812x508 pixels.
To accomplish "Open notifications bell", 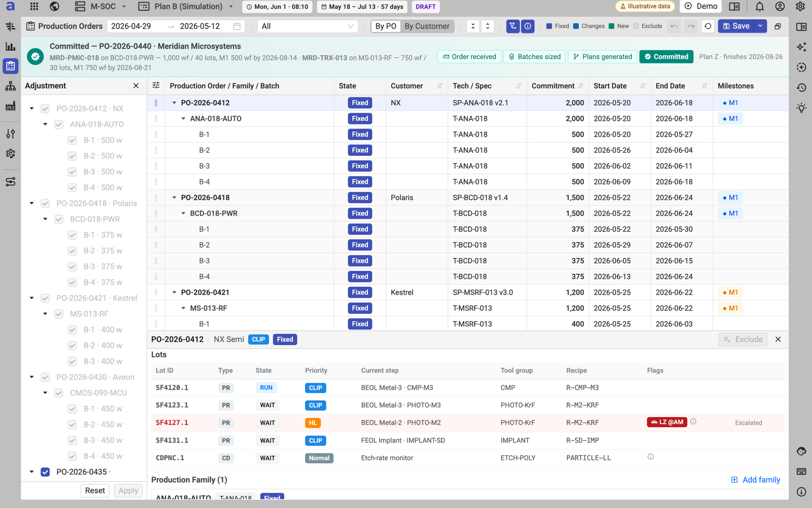I will point(760,7).
